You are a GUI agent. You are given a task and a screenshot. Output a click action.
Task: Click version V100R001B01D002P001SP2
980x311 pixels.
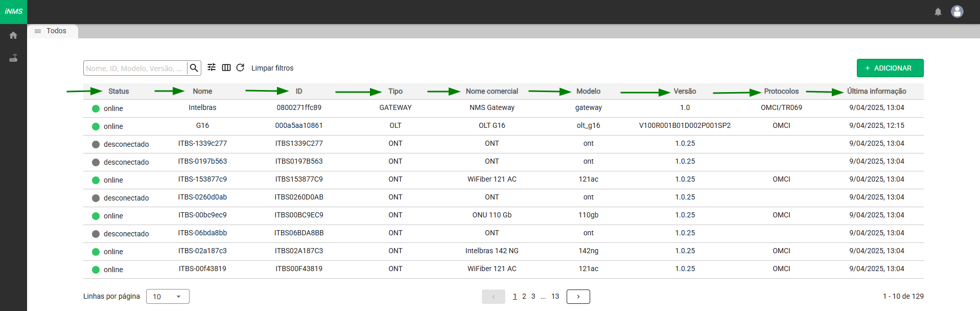[685, 125]
